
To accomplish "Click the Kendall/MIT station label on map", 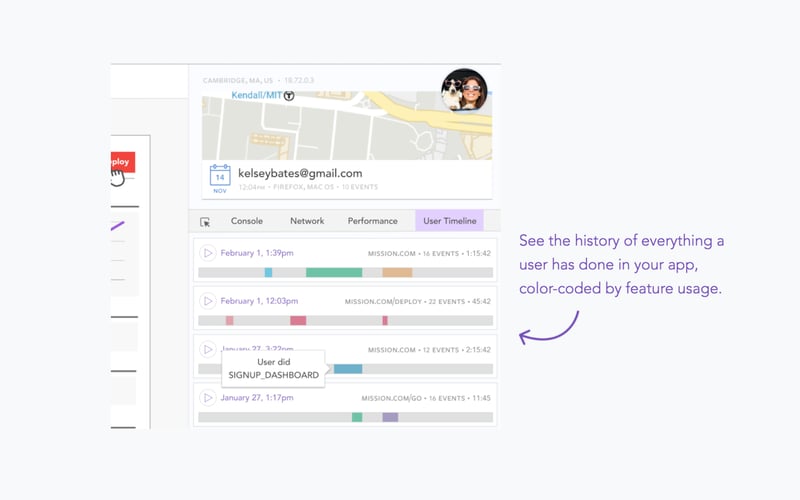I will coord(256,95).
